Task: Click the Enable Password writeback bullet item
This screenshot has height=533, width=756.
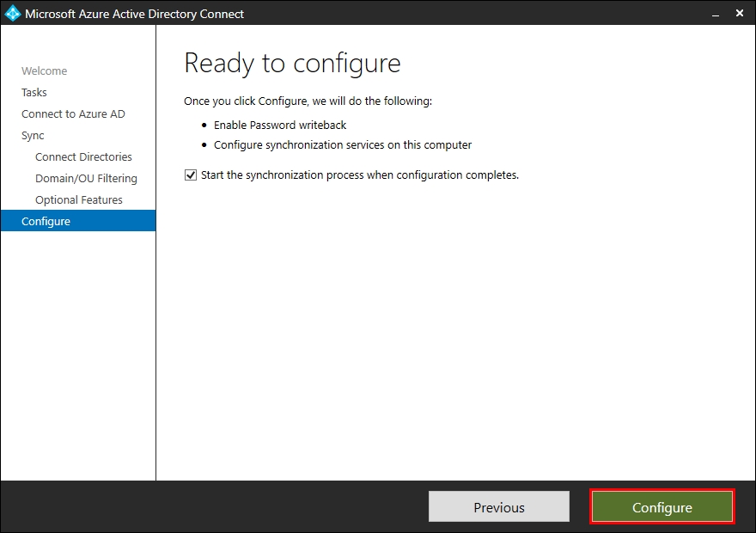Action: (279, 125)
